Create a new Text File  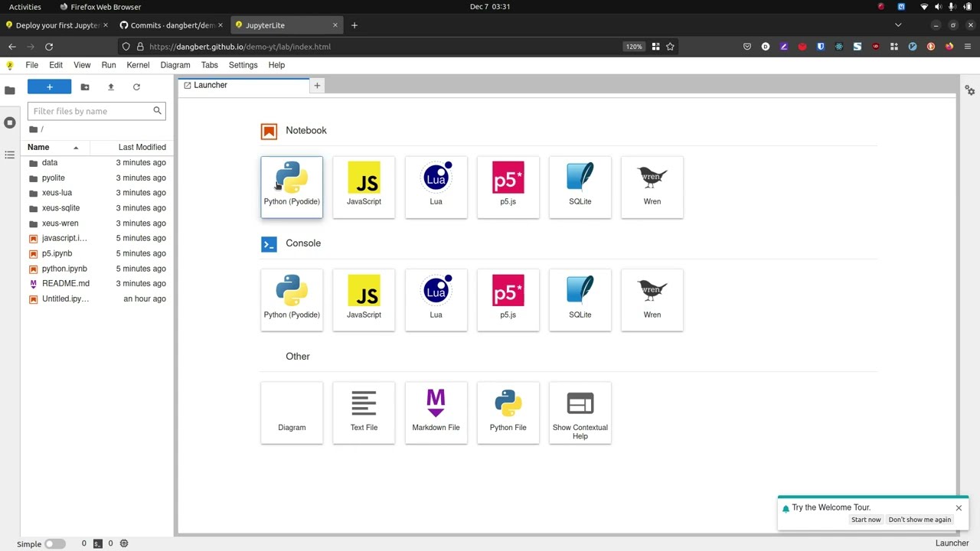(364, 413)
